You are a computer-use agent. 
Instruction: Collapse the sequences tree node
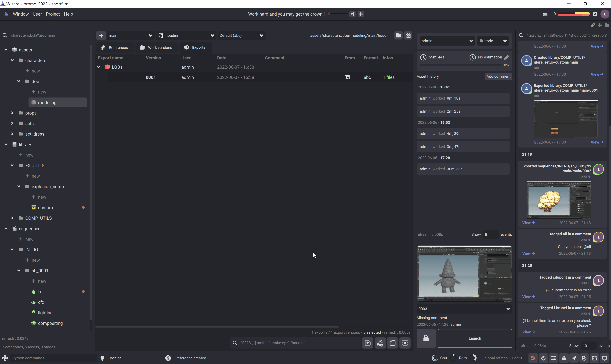[6, 228]
